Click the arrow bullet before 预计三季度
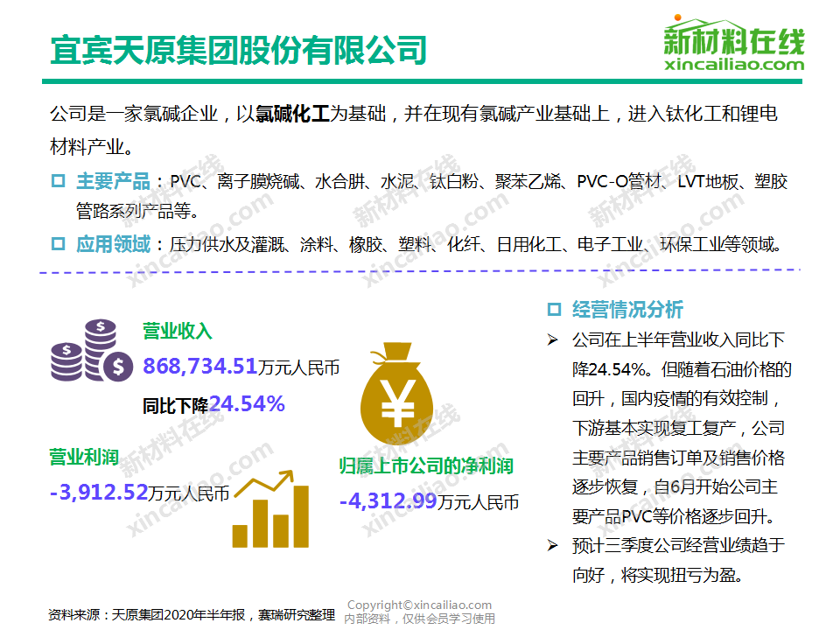840x630 pixels. point(553,545)
